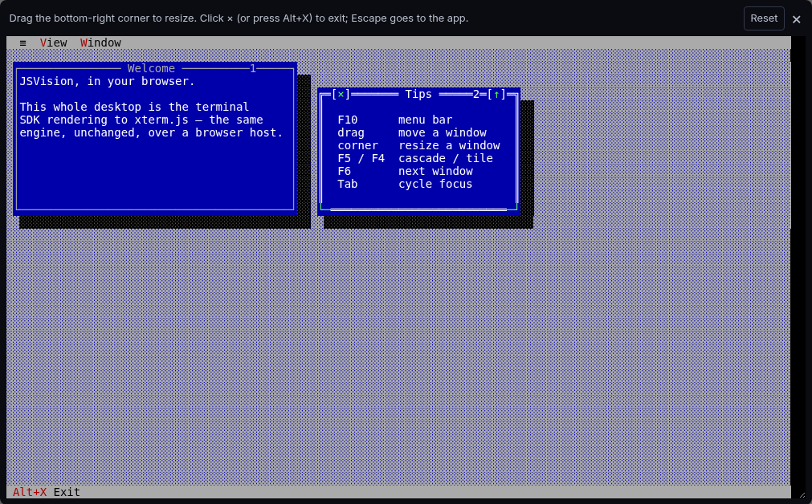Image resolution: width=812 pixels, height=504 pixels.
Task: Click the 'Tab cycle focus' row
Action: [405, 185]
